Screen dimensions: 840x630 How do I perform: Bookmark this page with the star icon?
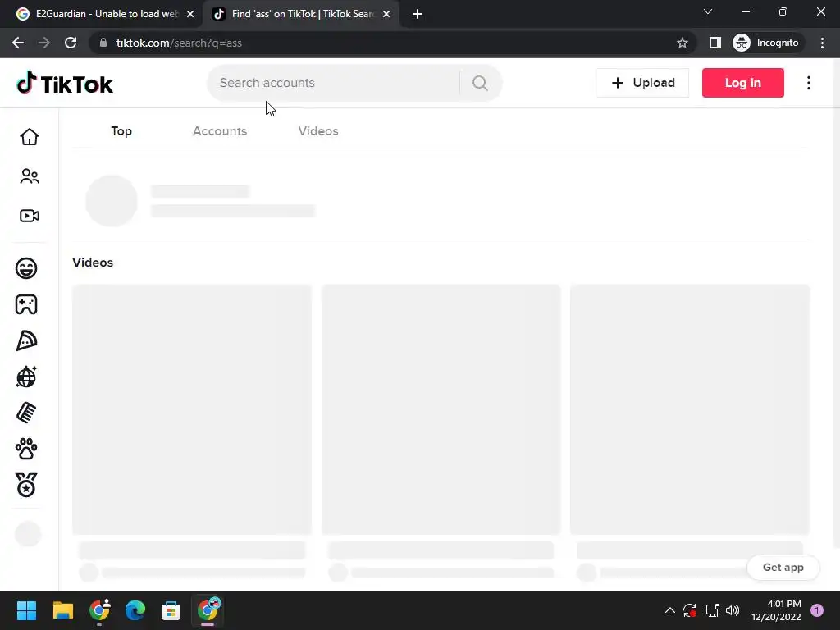point(682,43)
